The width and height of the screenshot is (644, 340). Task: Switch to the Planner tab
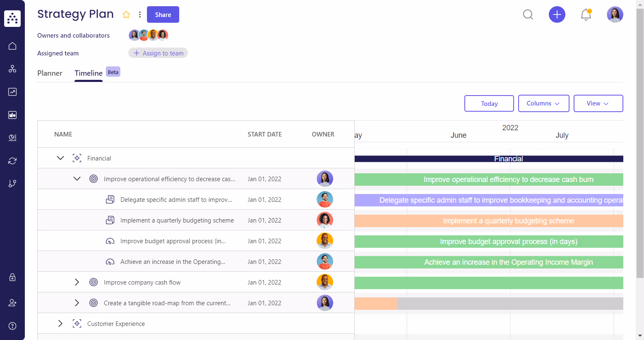click(50, 73)
